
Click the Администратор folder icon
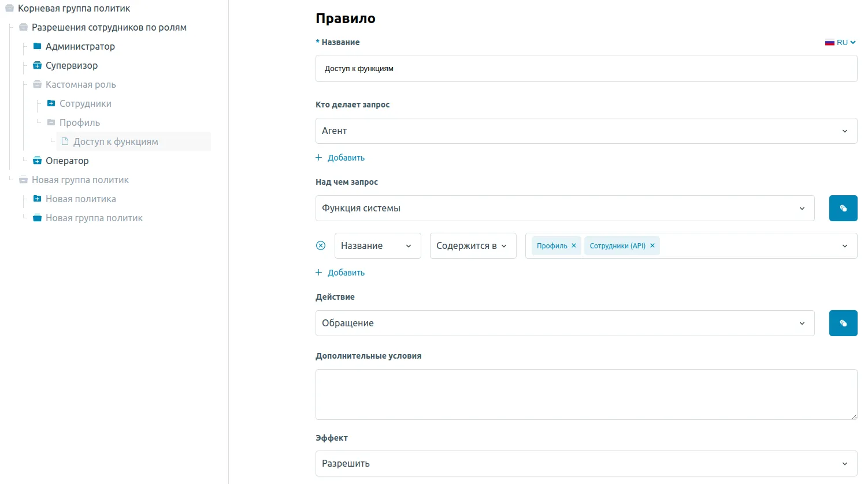pyautogui.click(x=37, y=46)
